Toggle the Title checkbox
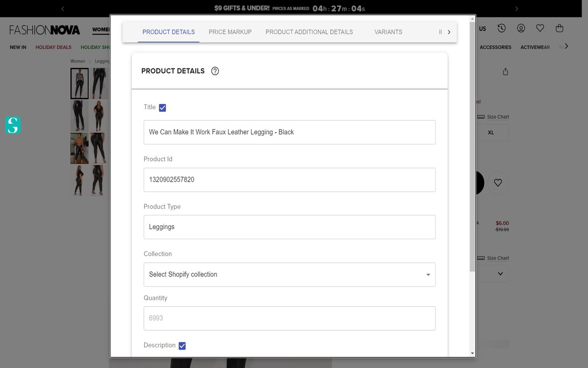588x368 pixels. click(x=162, y=108)
